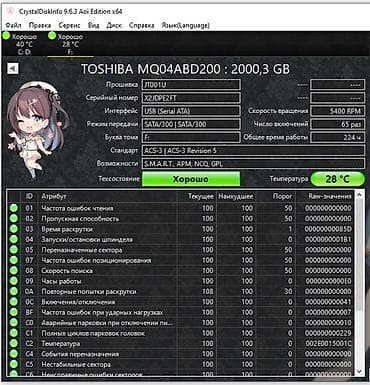Image resolution: width=370 pixels, height=385 pixels.
Task: Click the power-on count field 65 раз
Action: [x=337, y=124]
